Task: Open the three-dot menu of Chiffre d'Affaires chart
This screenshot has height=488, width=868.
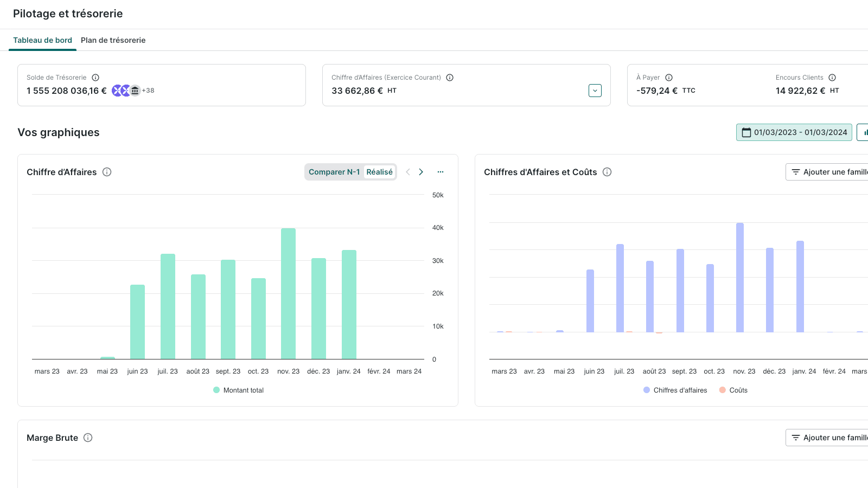Action: (x=441, y=172)
